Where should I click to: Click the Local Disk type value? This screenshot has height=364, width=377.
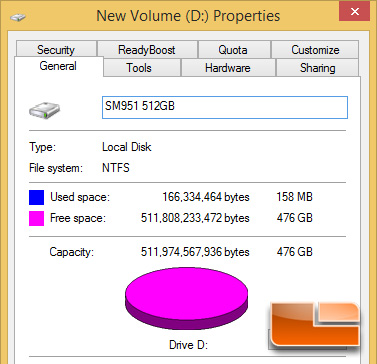pos(127,147)
